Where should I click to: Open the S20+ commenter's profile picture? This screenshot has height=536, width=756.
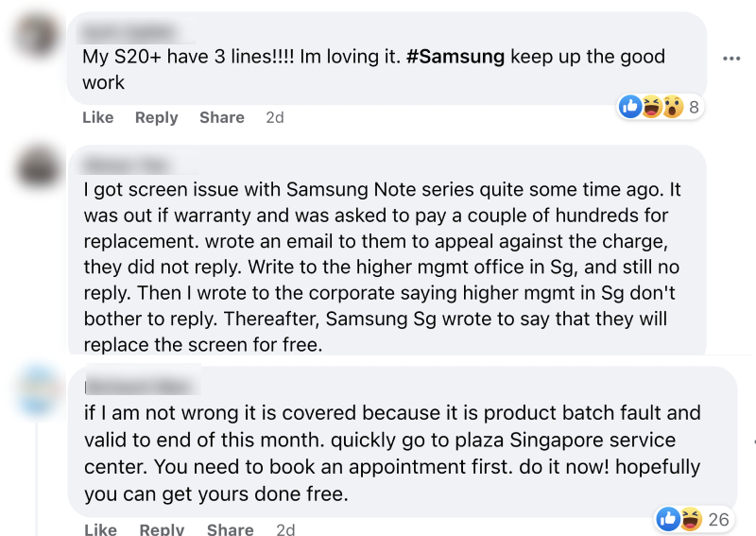(x=39, y=36)
